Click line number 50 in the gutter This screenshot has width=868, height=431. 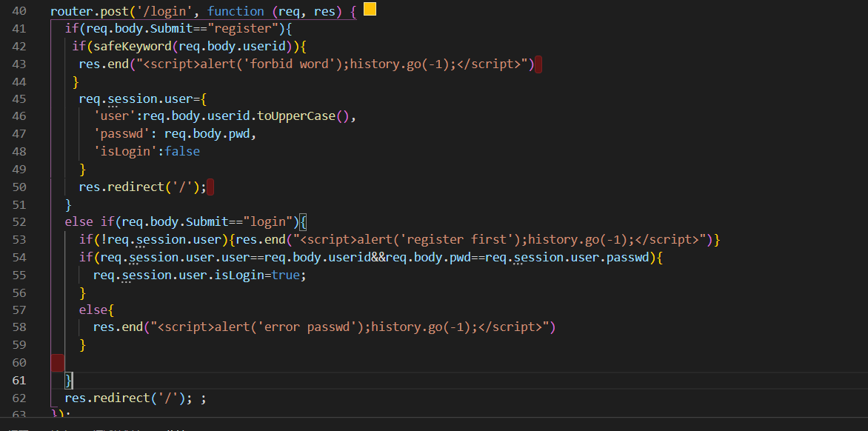click(x=19, y=187)
